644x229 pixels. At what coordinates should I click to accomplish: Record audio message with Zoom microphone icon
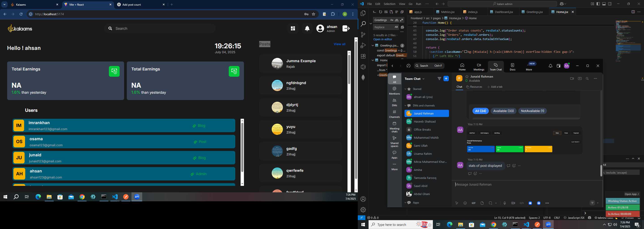(504, 203)
